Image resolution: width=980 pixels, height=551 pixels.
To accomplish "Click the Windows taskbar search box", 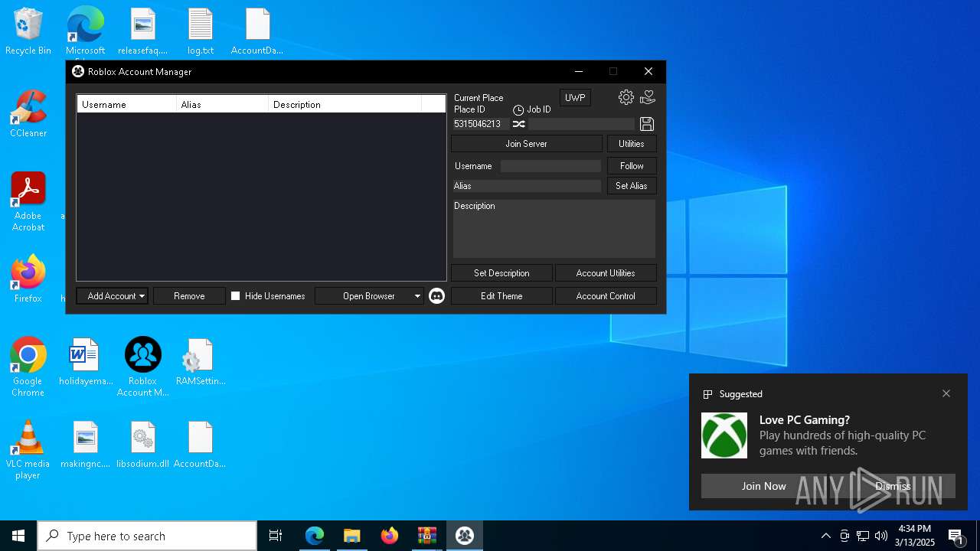I will [x=147, y=536].
